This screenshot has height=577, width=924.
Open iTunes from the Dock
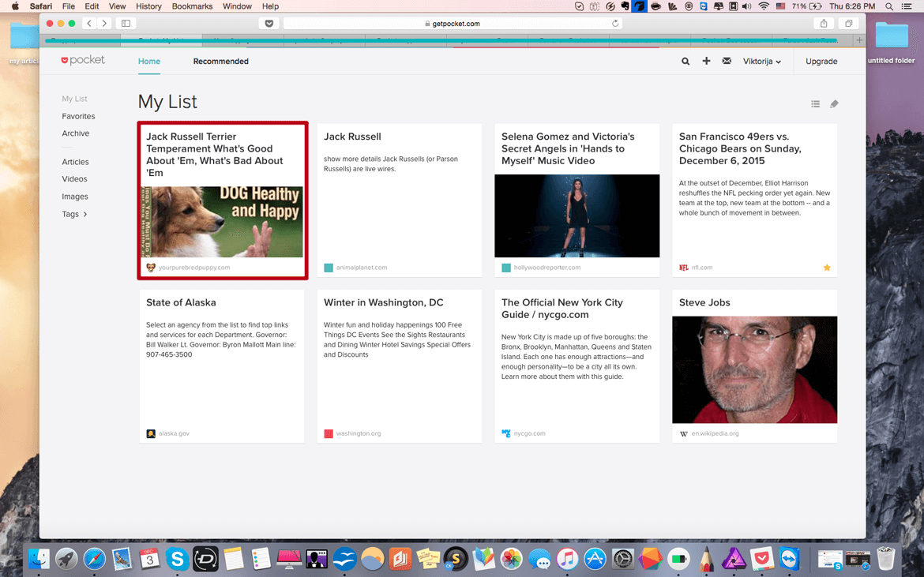click(x=567, y=558)
